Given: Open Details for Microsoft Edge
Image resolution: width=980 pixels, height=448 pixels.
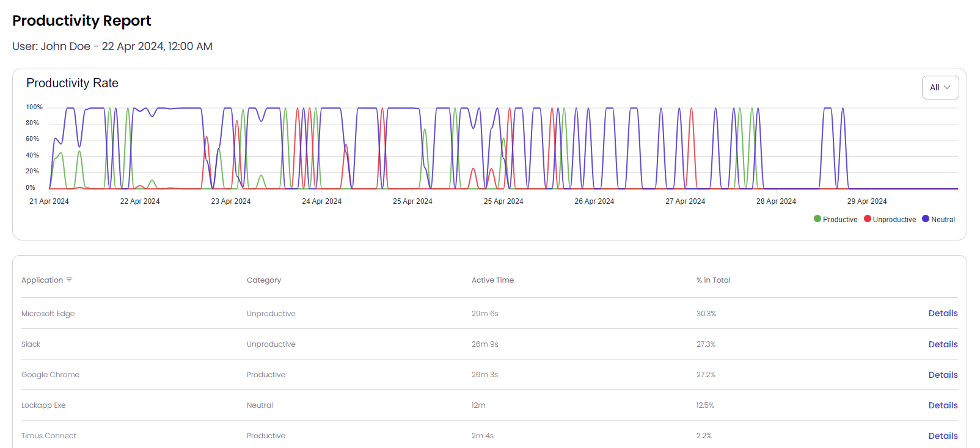Looking at the screenshot, I should tap(943, 313).
